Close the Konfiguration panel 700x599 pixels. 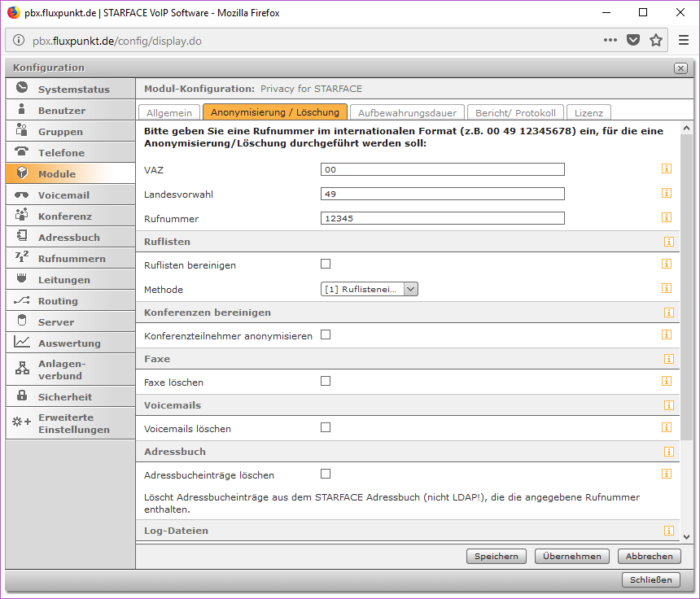680,68
